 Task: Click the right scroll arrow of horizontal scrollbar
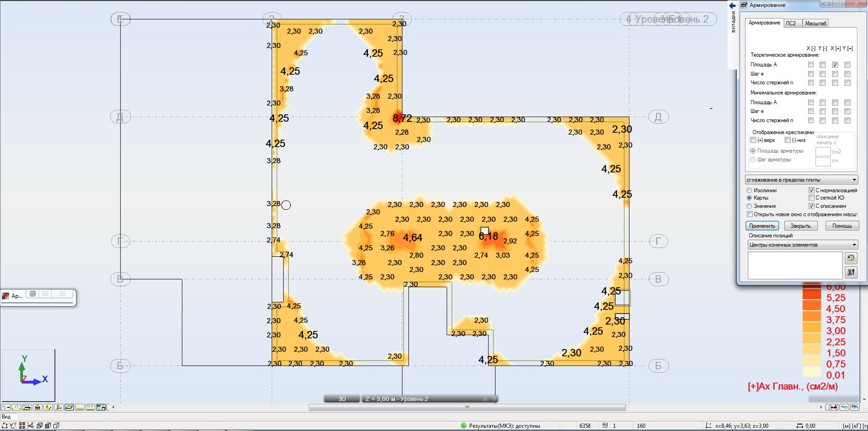pos(821,407)
